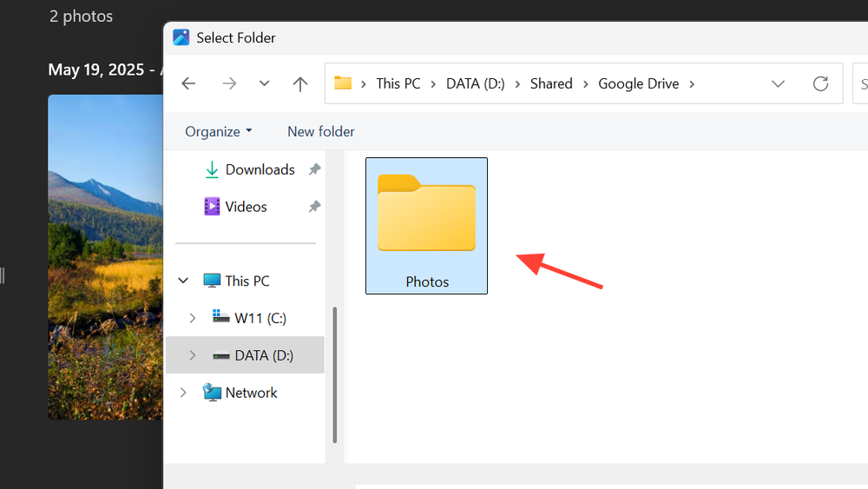Expand the address bar history dropdown
This screenshot has width=868, height=489.
(778, 83)
